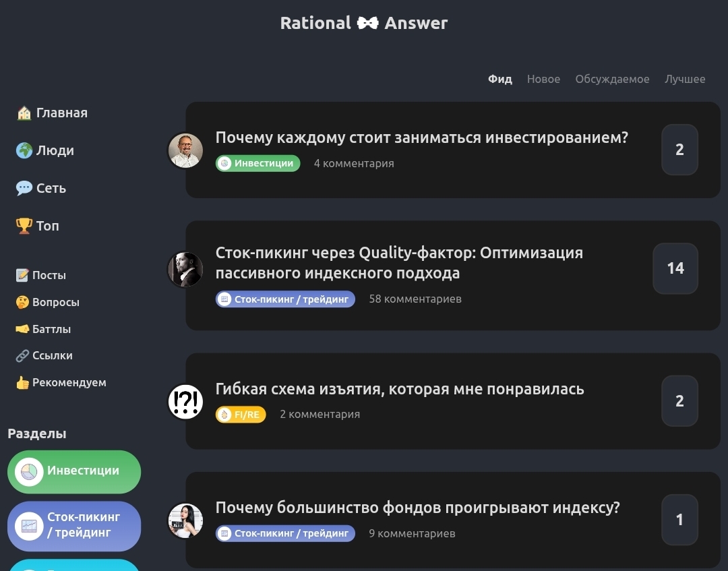This screenshot has width=728, height=571.
Task: Open the Рекомендуем link in the sidebar
Action: pyautogui.click(x=61, y=382)
